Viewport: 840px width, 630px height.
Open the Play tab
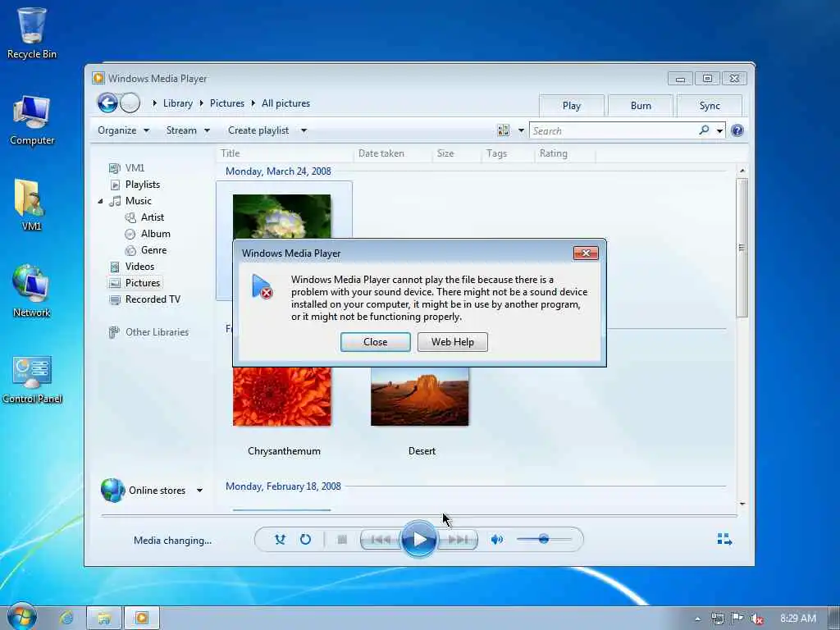571,106
